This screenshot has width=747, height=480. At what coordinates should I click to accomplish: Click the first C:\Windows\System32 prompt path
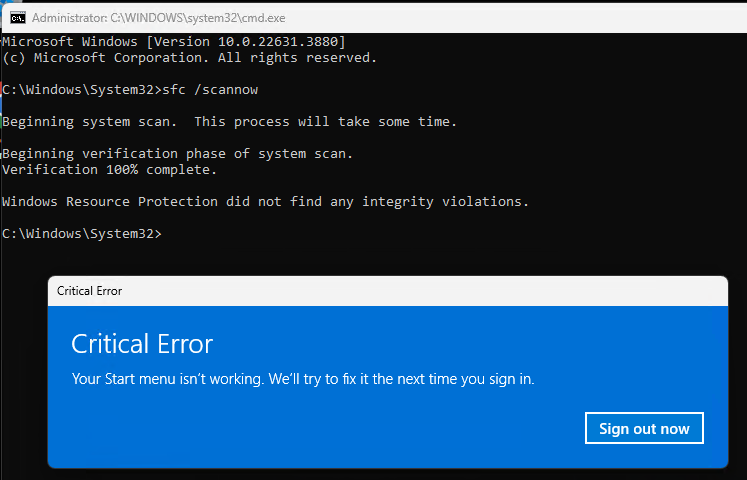pos(78,90)
